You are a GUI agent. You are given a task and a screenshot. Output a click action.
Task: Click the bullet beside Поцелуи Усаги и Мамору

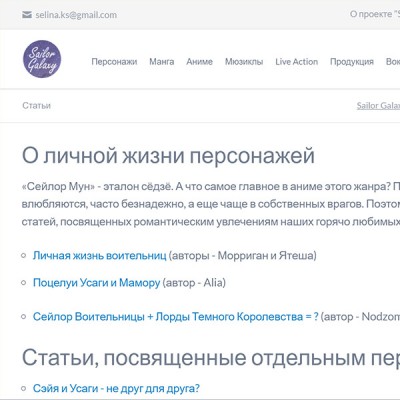[24, 283]
